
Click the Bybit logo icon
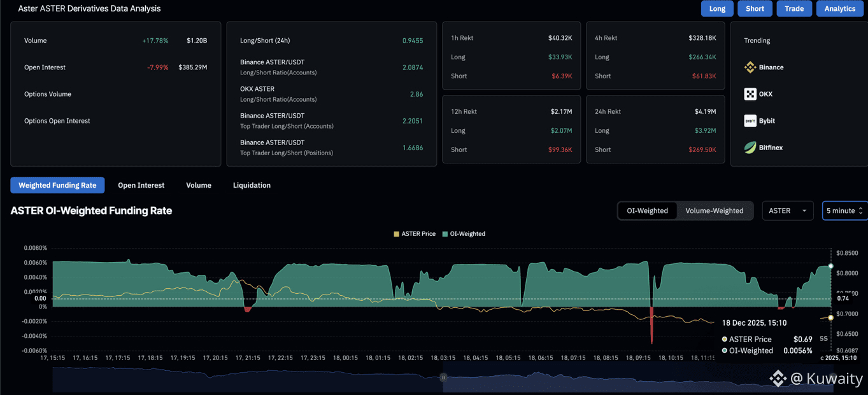(x=750, y=121)
